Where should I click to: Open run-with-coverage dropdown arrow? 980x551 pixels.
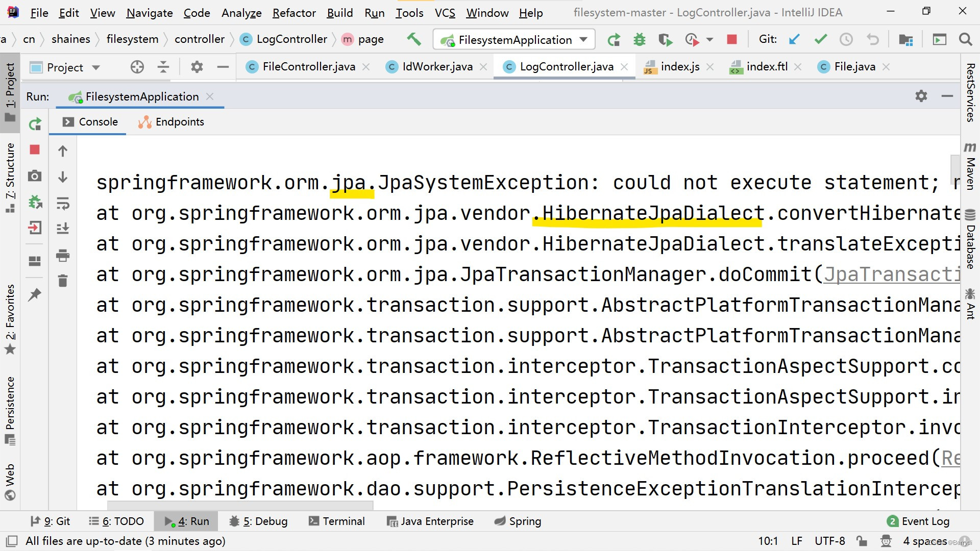(x=709, y=39)
